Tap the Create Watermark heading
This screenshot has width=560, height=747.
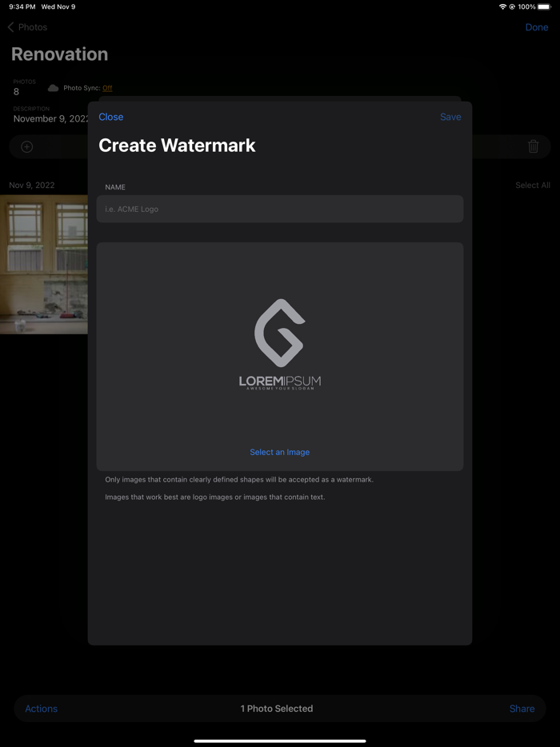[177, 146]
